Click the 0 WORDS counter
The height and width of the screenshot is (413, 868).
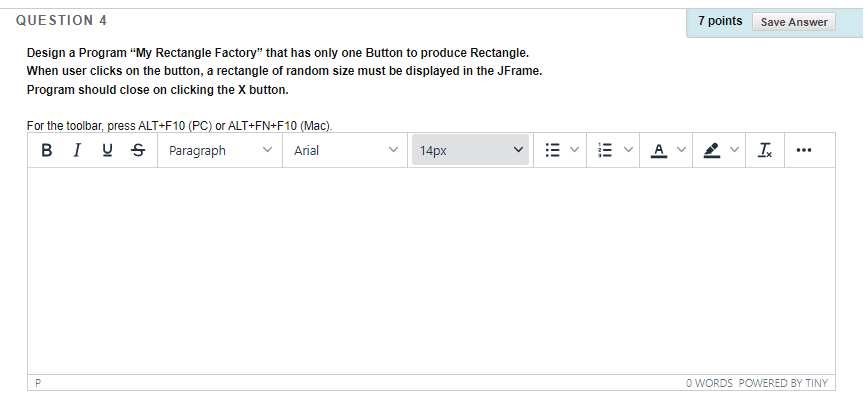click(x=709, y=383)
